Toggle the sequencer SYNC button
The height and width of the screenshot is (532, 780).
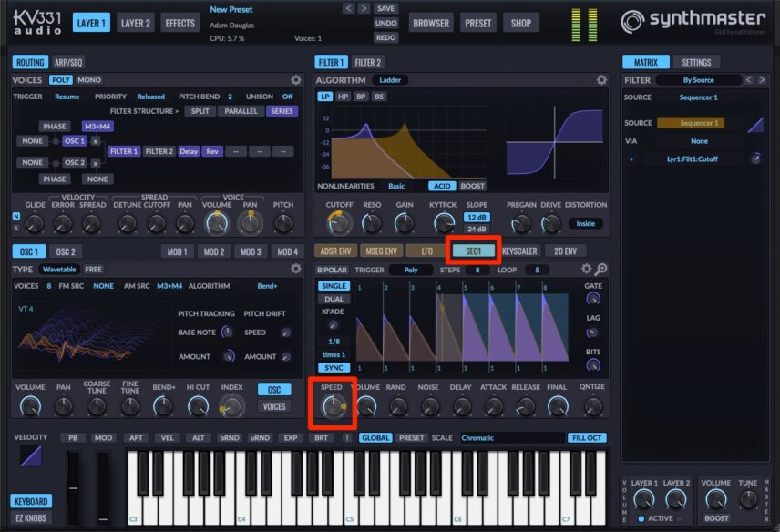(334, 368)
